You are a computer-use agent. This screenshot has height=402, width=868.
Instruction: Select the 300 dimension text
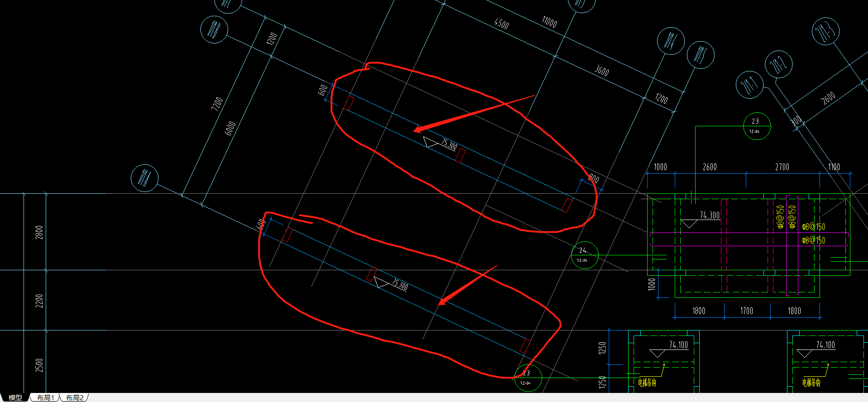[796, 120]
